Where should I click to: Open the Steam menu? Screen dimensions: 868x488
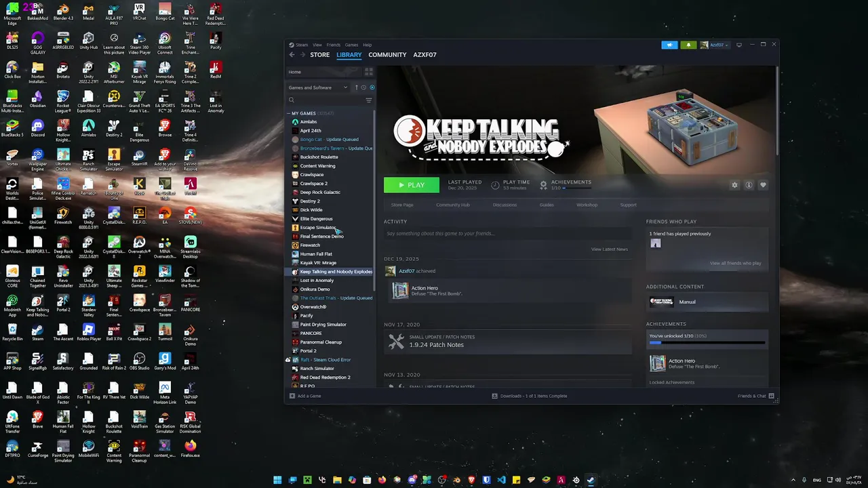coord(301,45)
